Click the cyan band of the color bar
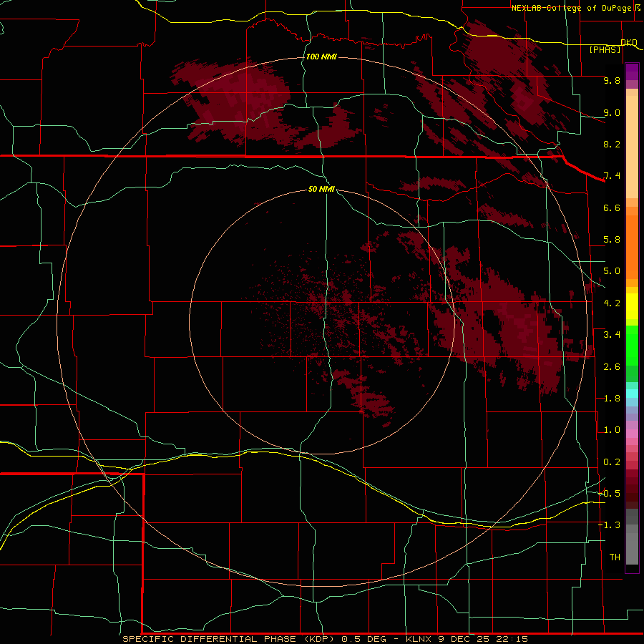 point(632,394)
